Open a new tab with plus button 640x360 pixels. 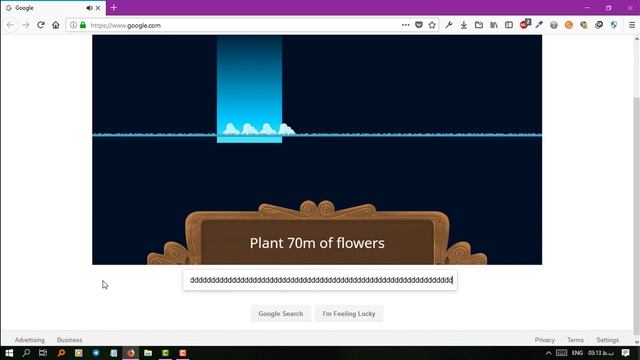(113, 7)
